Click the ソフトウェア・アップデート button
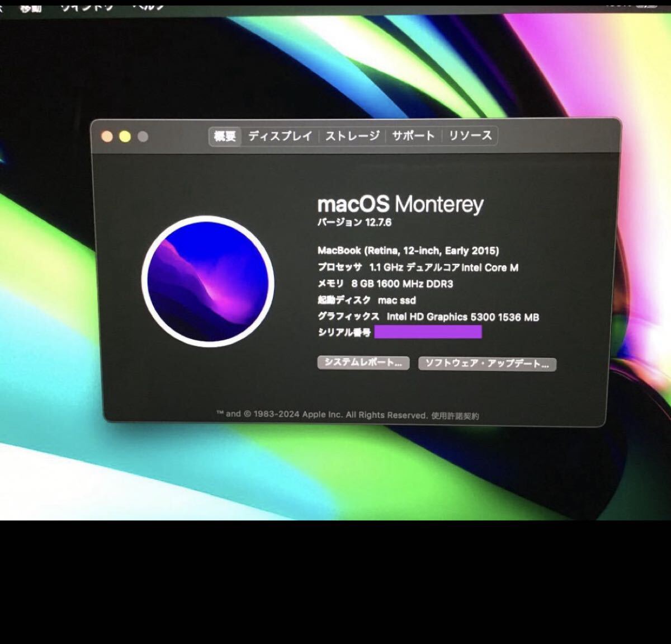 coord(487,364)
